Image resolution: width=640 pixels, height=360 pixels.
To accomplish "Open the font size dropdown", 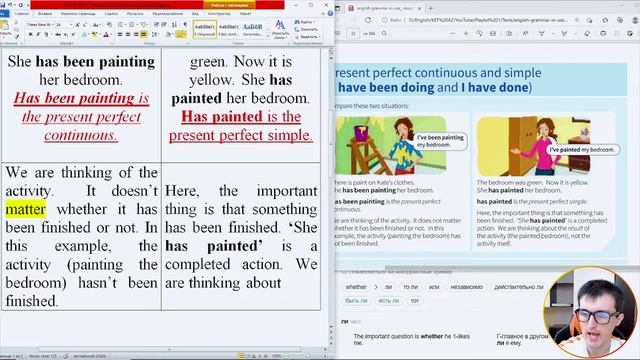I will (x=71, y=24).
